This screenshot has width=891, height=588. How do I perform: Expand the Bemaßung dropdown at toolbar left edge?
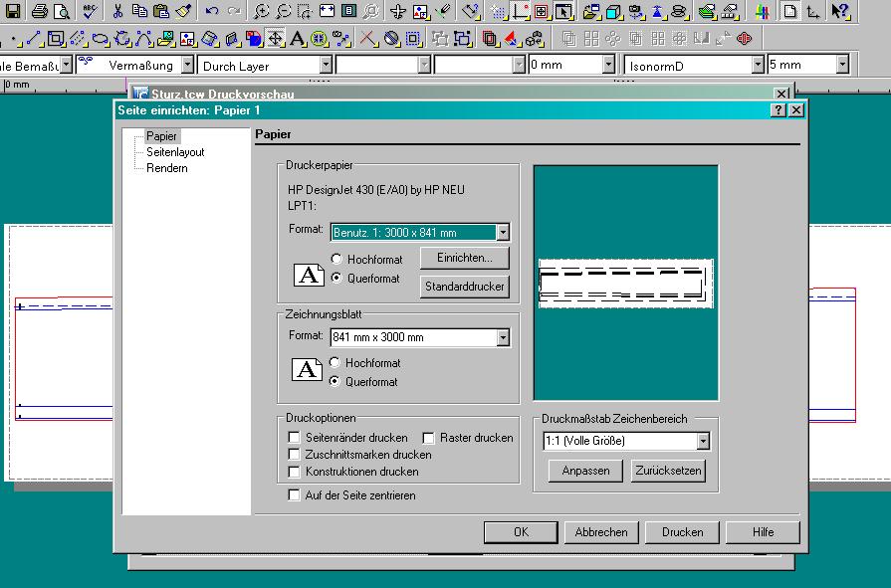pyautogui.click(x=67, y=66)
